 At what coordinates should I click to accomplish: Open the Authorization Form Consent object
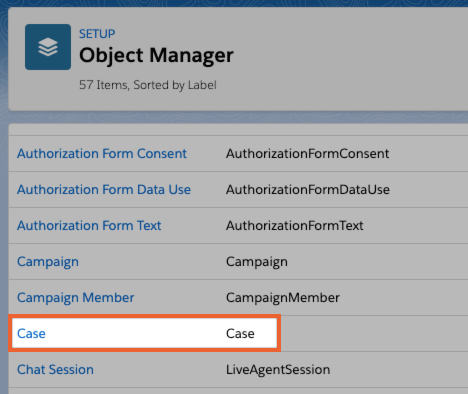[102, 154]
